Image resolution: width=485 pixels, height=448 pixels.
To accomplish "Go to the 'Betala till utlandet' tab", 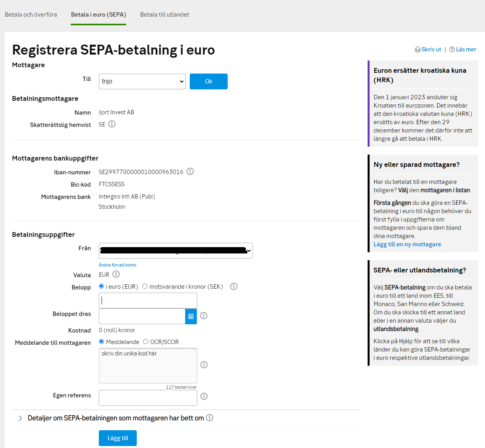I will (164, 15).
